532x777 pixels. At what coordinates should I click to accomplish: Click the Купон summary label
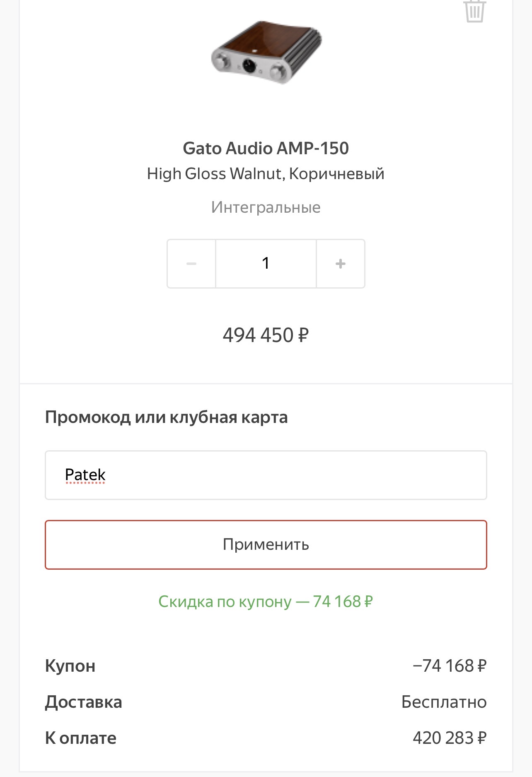(x=70, y=666)
